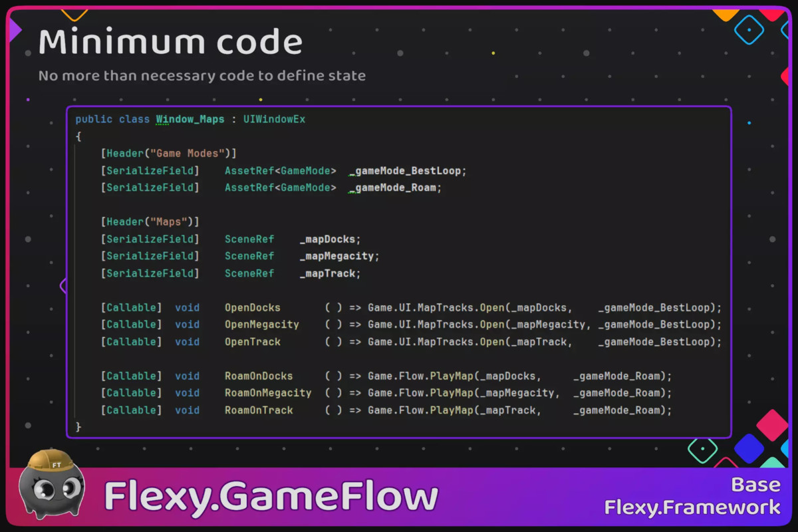This screenshot has width=798, height=532.
Task: Click AssetRef<GameMode> on the _gameMode_Roam declaration line
Action: (280, 188)
